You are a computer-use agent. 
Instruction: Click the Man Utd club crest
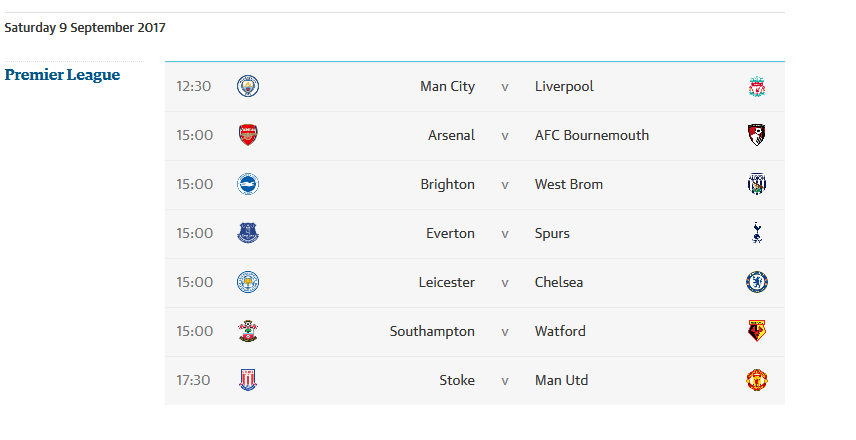[757, 381]
